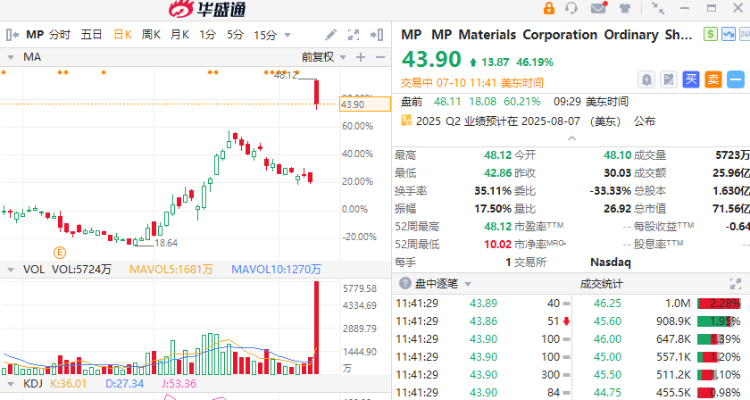Switch to 五日 chart tab
This screenshot has height=400, width=750.
(91, 35)
